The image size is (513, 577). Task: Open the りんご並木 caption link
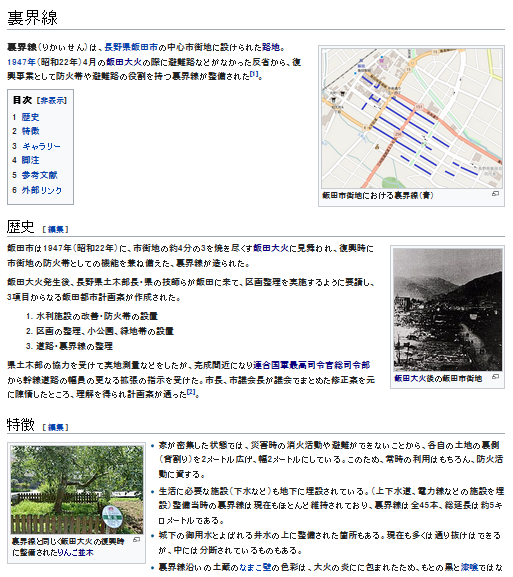click(x=75, y=553)
